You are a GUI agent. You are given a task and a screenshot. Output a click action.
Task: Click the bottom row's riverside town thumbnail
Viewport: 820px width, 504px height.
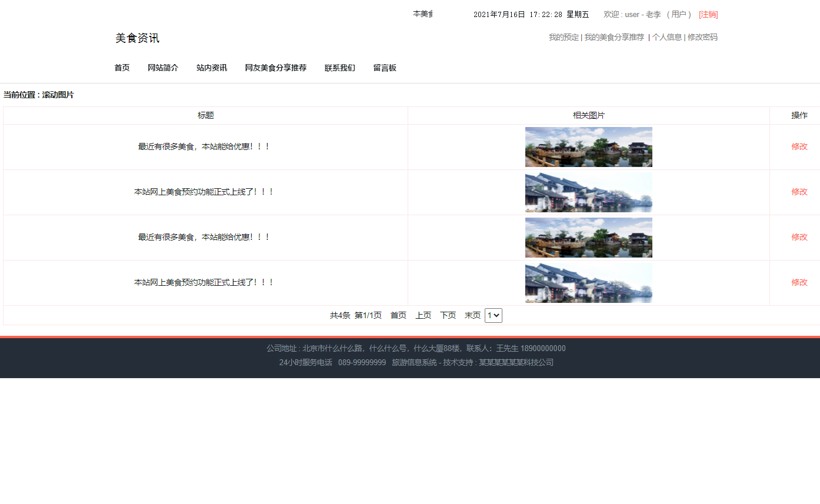(588, 282)
